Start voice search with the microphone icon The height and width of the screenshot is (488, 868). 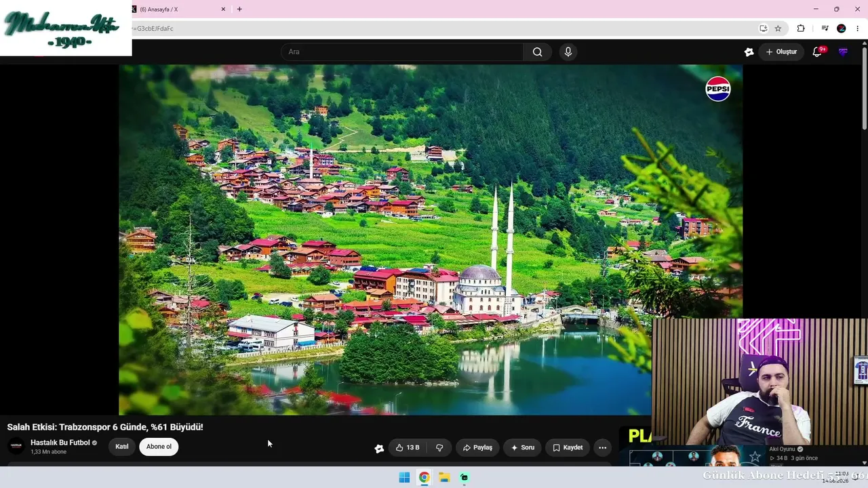[x=568, y=52]
